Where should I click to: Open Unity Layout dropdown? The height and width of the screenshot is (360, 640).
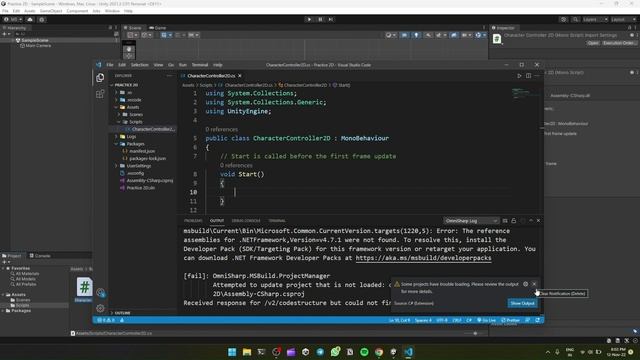(x=623, y=20)
